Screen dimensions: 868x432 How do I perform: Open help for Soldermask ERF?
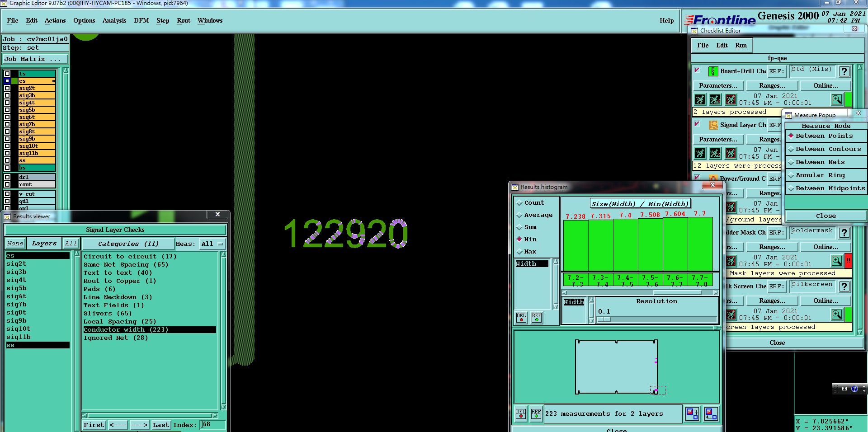(x=844, y=233)
